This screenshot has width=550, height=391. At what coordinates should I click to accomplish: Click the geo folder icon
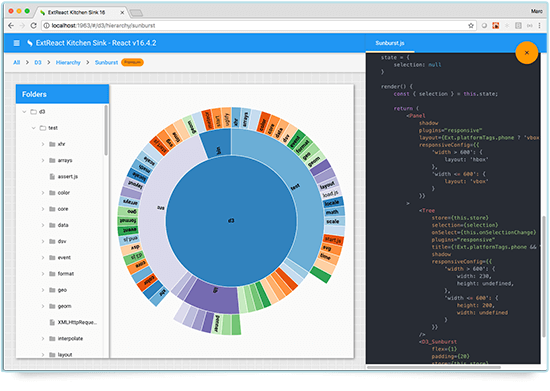click(52, 290)
